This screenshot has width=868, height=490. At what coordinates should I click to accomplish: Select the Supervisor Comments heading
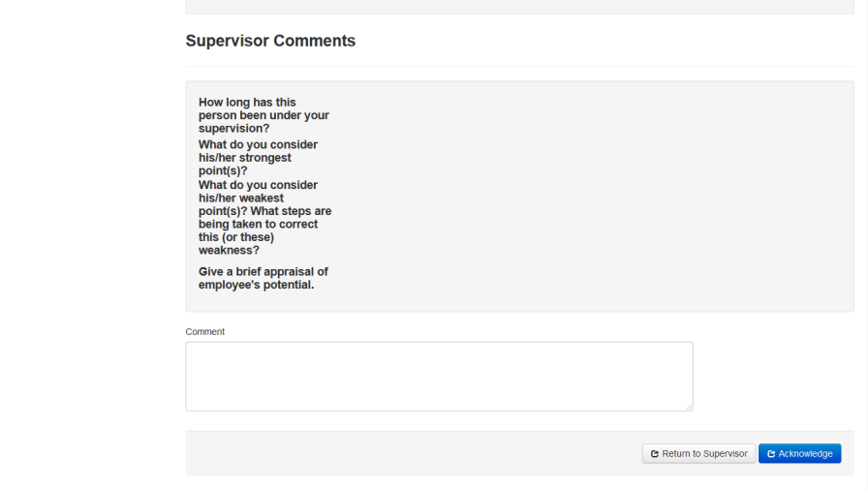[270, 41]
